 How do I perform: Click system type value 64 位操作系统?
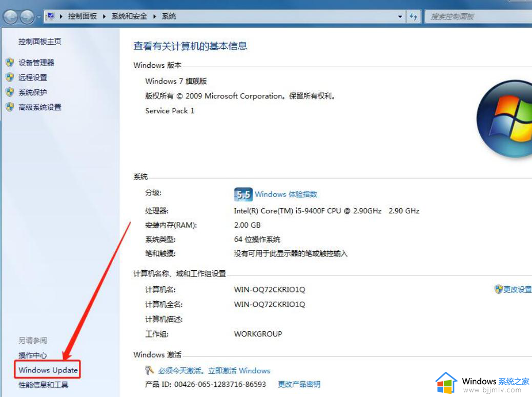[257, 240]
